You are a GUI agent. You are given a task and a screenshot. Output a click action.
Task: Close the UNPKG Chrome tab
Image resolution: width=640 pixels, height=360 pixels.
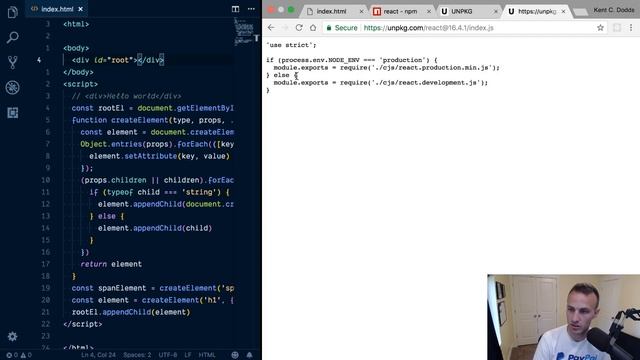[x=496, y=11]
